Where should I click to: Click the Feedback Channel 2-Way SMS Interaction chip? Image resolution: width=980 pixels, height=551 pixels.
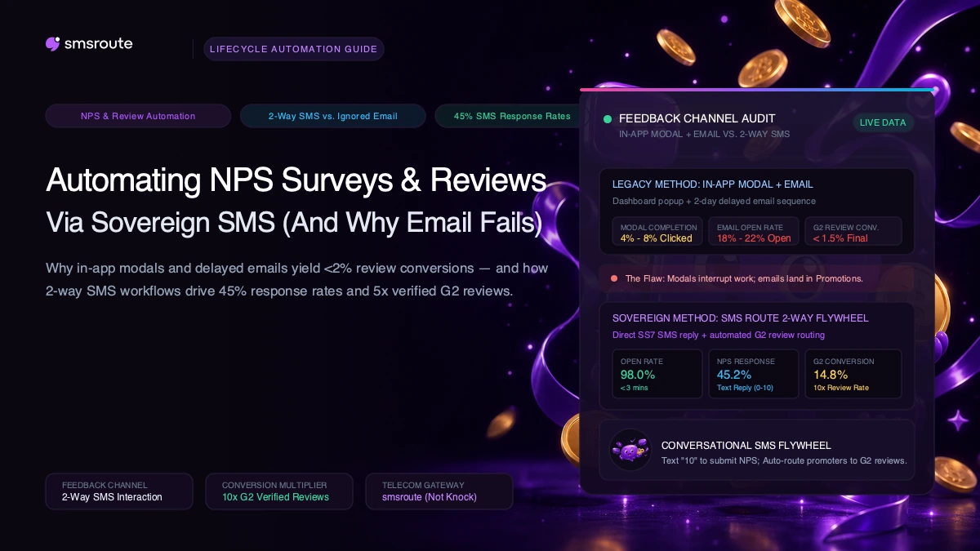(x=119, y=491)
